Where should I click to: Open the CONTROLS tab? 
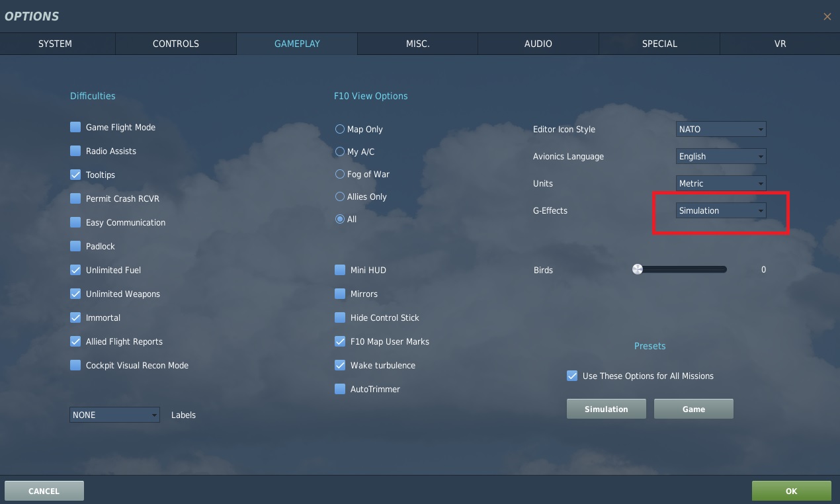[176, 44]
